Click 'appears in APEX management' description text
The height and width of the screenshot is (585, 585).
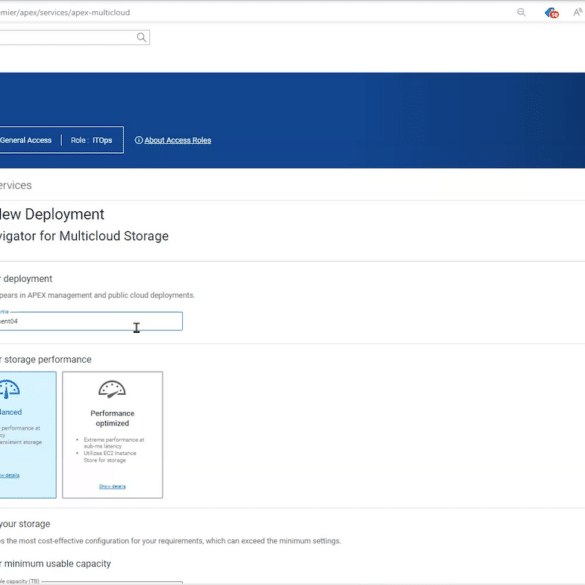97,295
